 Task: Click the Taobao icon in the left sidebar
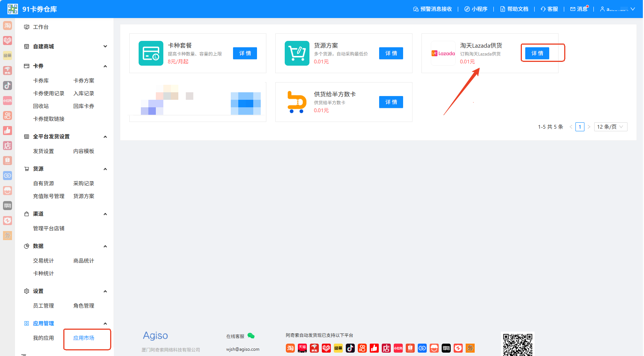coord(7,26)
